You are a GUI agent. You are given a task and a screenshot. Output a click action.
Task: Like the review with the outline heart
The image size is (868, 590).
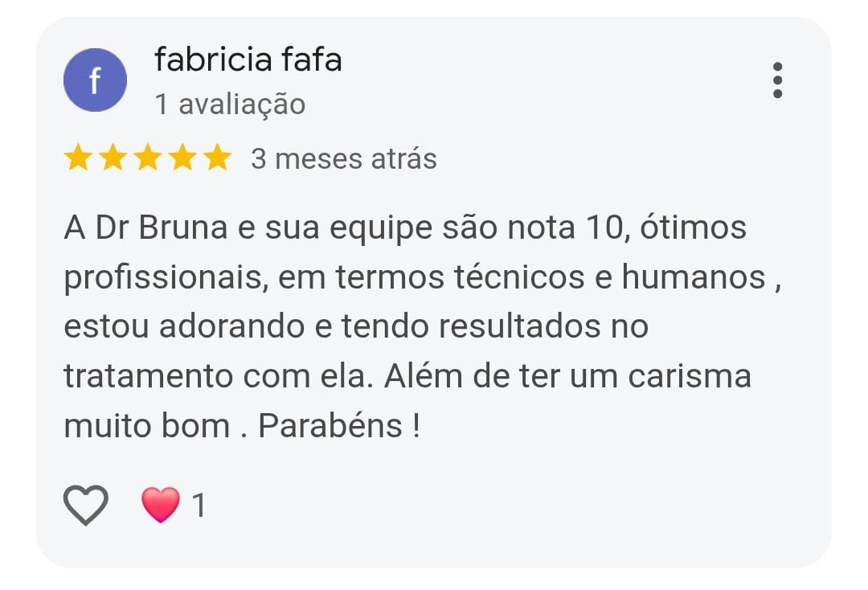85,506
